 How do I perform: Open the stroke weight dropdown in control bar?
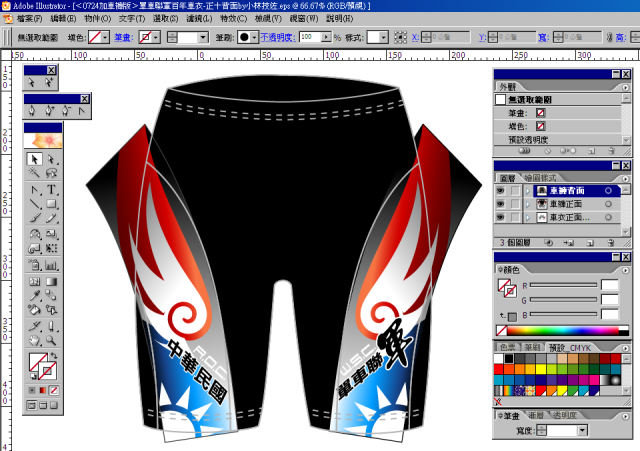pos(203,38)
